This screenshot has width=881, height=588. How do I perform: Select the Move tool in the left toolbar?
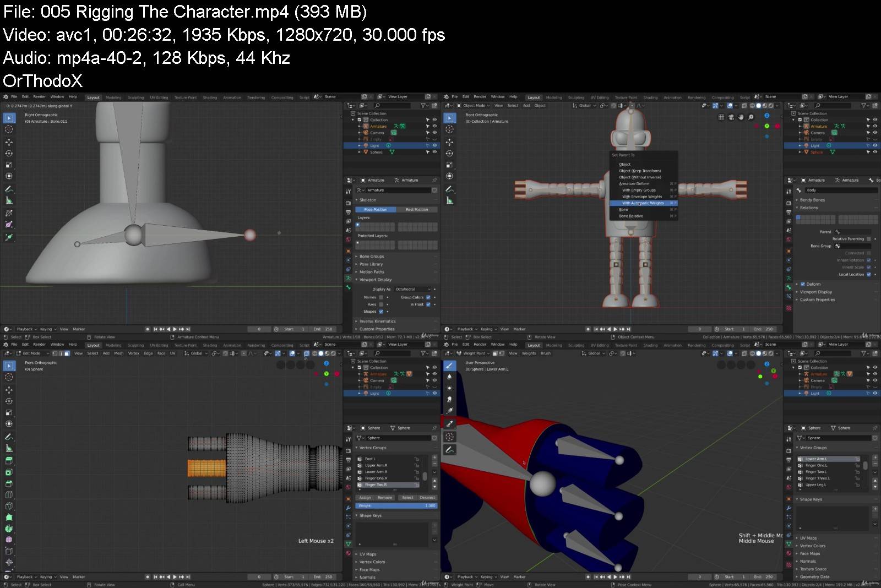tap(9, 141)
